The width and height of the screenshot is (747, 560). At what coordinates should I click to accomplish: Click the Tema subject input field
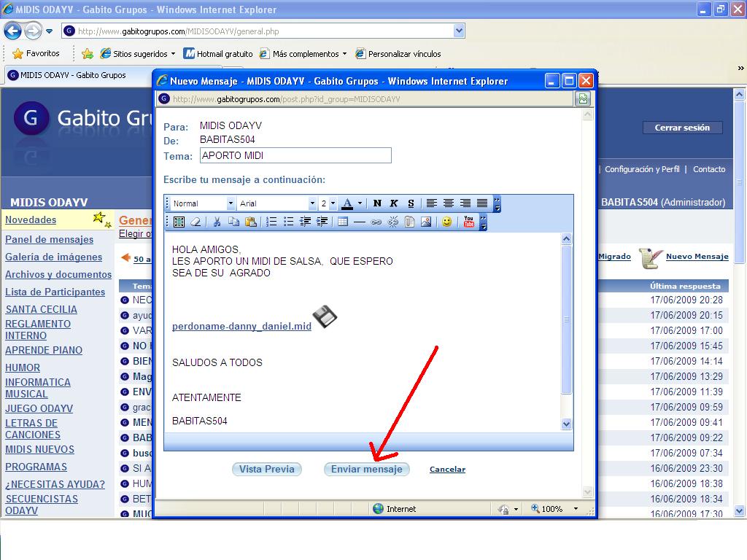pos(295,155)
